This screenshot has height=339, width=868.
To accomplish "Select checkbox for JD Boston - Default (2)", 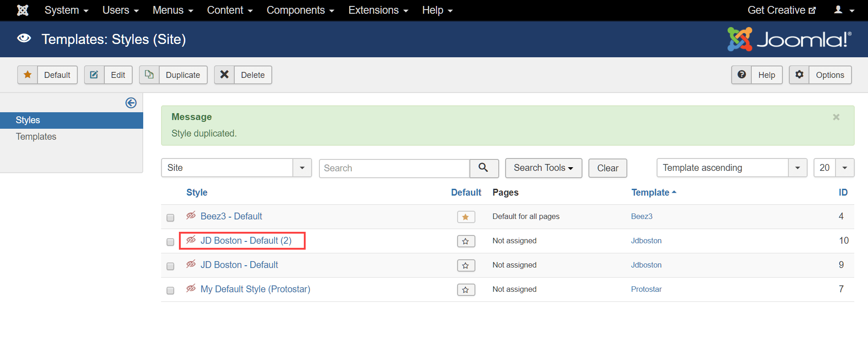I will click(170, 242).
